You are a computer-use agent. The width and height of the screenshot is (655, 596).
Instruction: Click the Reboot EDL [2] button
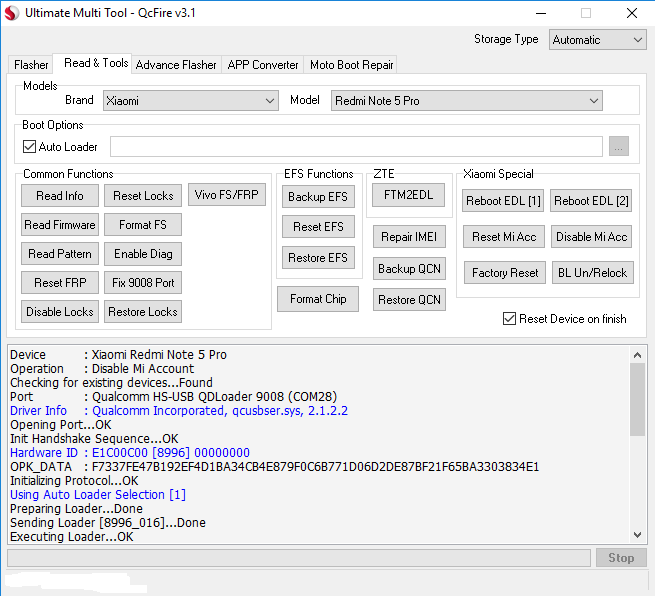591,201
